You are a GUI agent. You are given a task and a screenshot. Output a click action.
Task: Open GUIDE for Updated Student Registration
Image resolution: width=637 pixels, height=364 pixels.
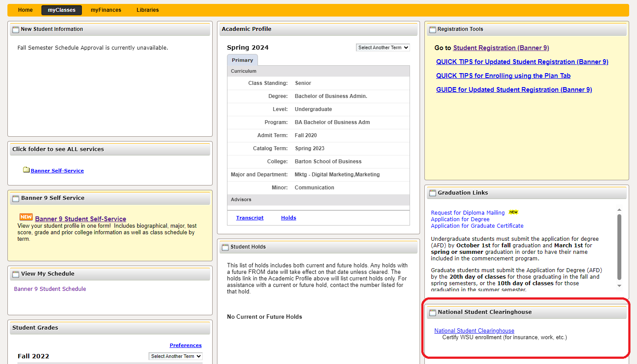(514, 90)
